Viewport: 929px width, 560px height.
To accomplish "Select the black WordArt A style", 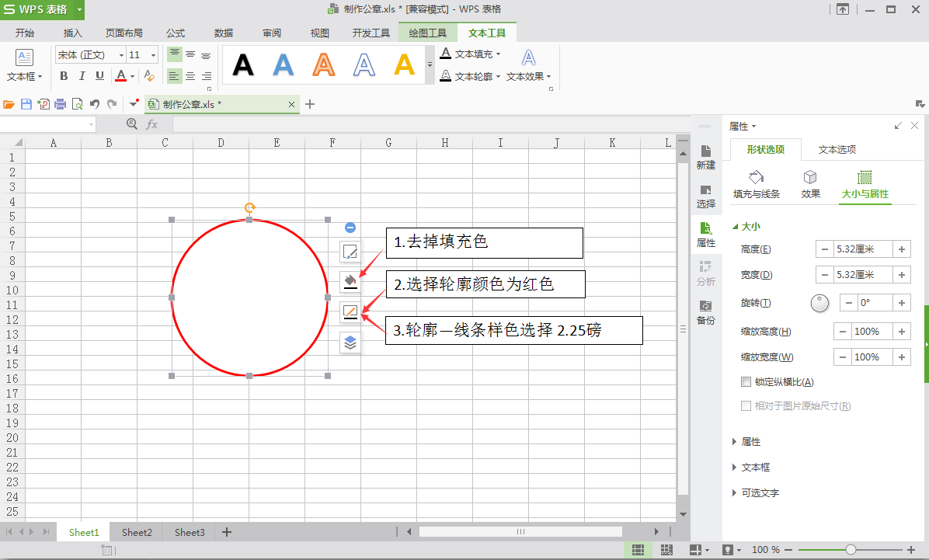I will [x=243, y=64].
